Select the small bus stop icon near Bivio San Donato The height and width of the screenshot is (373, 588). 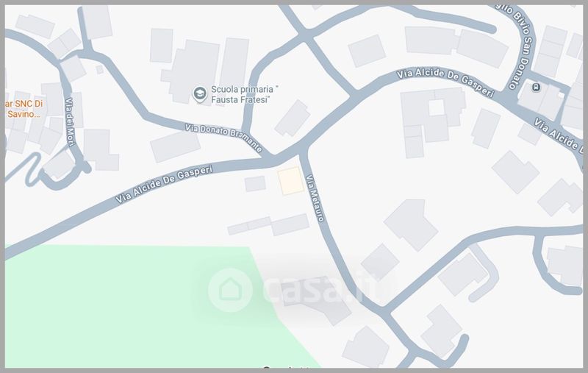coord(537,88)
